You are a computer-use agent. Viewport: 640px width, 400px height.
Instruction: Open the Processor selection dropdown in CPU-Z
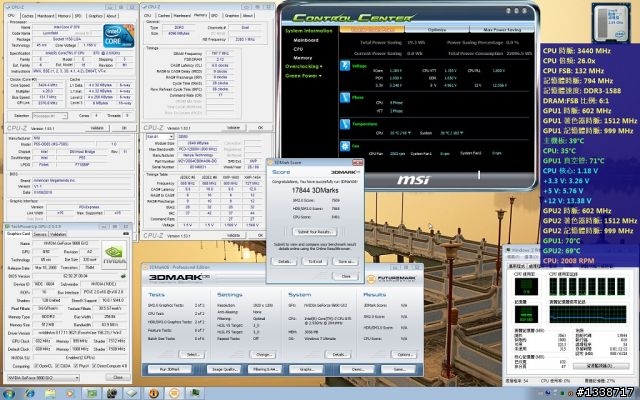(x=50, y=116)
